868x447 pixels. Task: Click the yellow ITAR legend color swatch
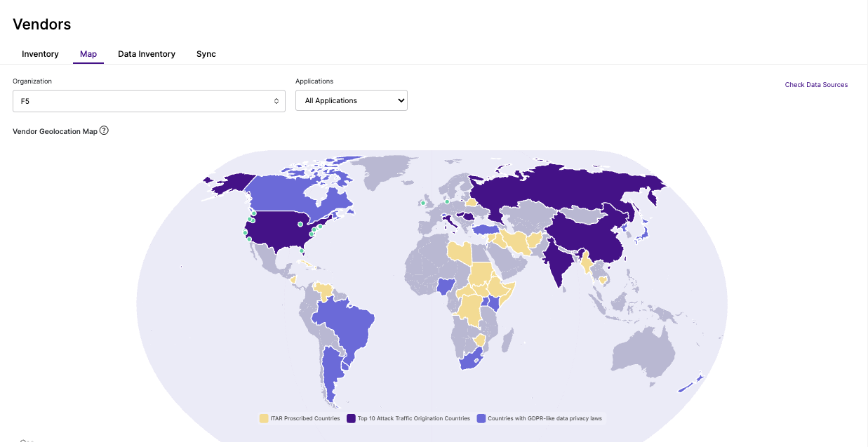(x=264, y=418)
